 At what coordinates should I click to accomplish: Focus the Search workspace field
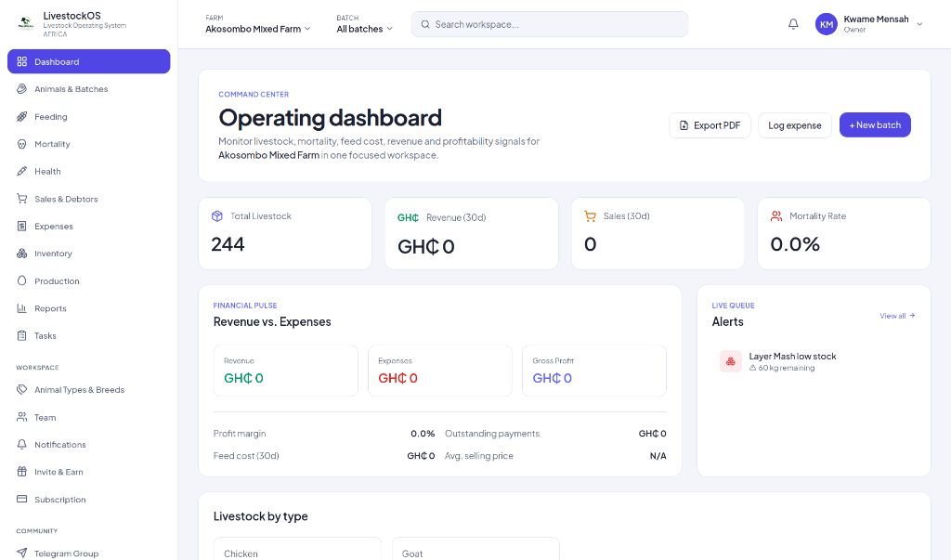pos(550,24)
